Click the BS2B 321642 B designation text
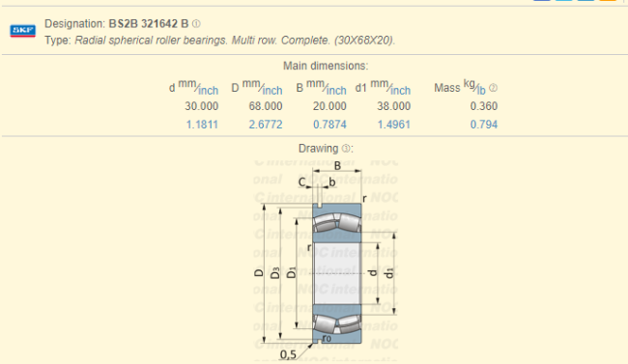 click(149, 24)
